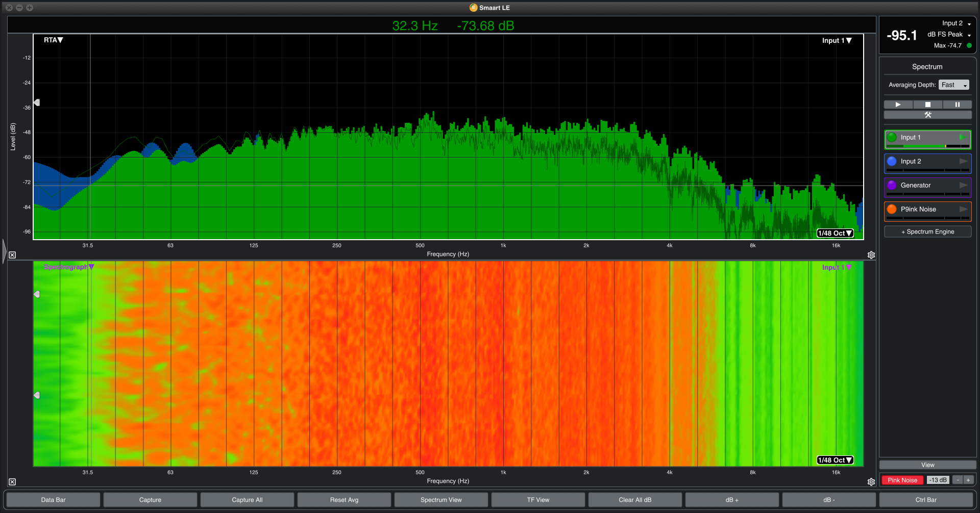Stop all spectrum engines with stop button
This screenshot has width=980, height=513.
pyautogui.click(x=928, y=105)
